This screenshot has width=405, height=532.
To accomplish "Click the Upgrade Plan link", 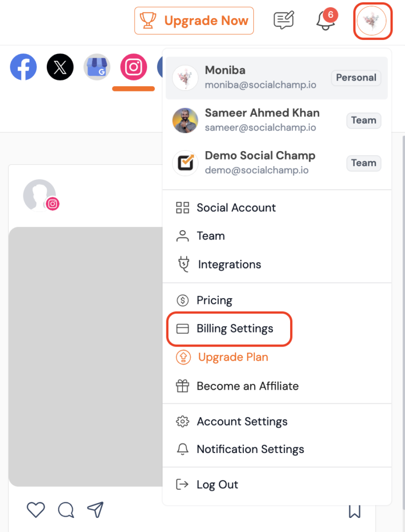I will coord(232,357).
